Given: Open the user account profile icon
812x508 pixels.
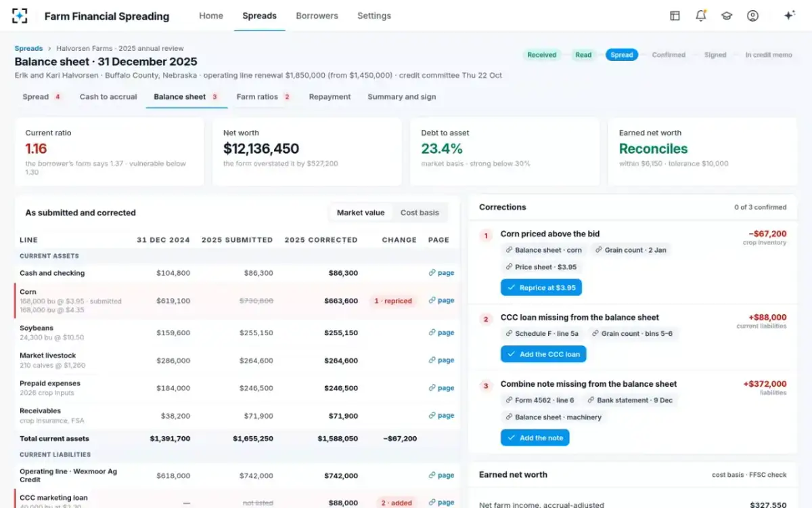Looking at the screenshot, I should click(752, 16).
